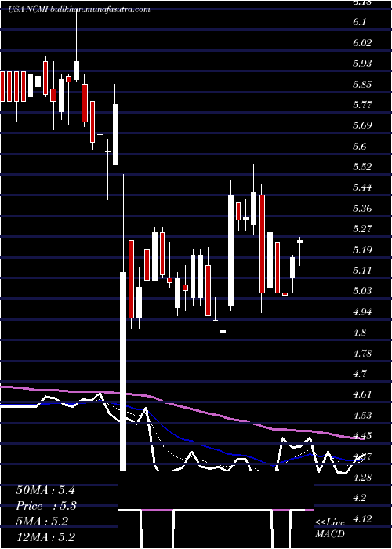Click the 5.36 price axis label
Viewport: 392px width, 549px height.
362,209
